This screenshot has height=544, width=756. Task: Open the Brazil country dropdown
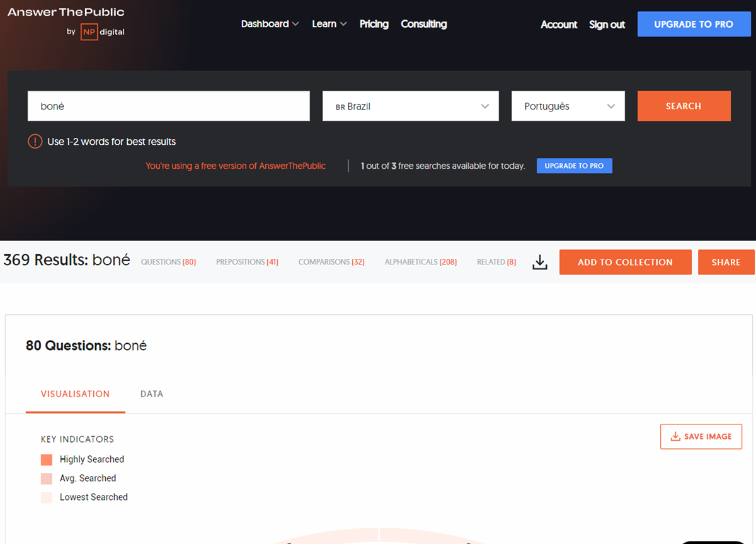(410, 106)
